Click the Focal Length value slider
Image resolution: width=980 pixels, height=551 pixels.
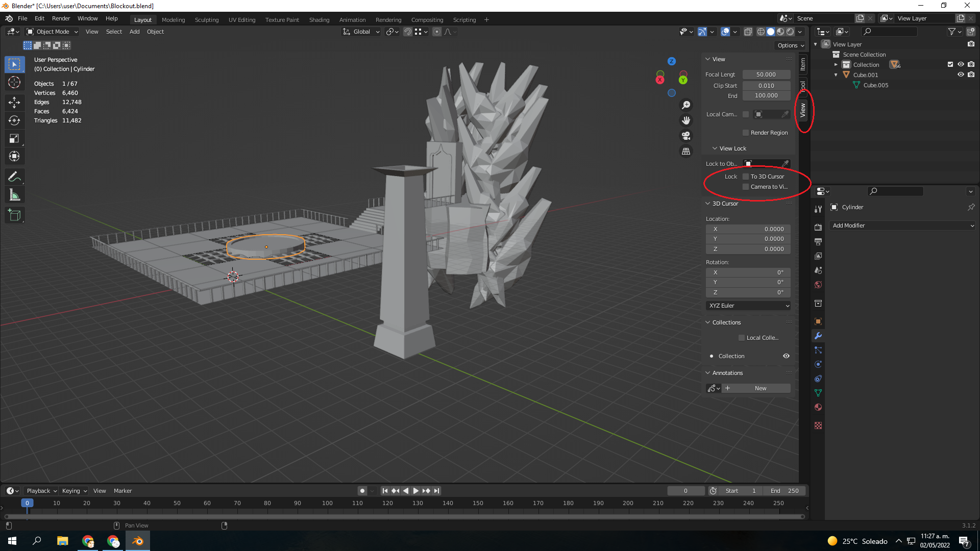point(766,74)
